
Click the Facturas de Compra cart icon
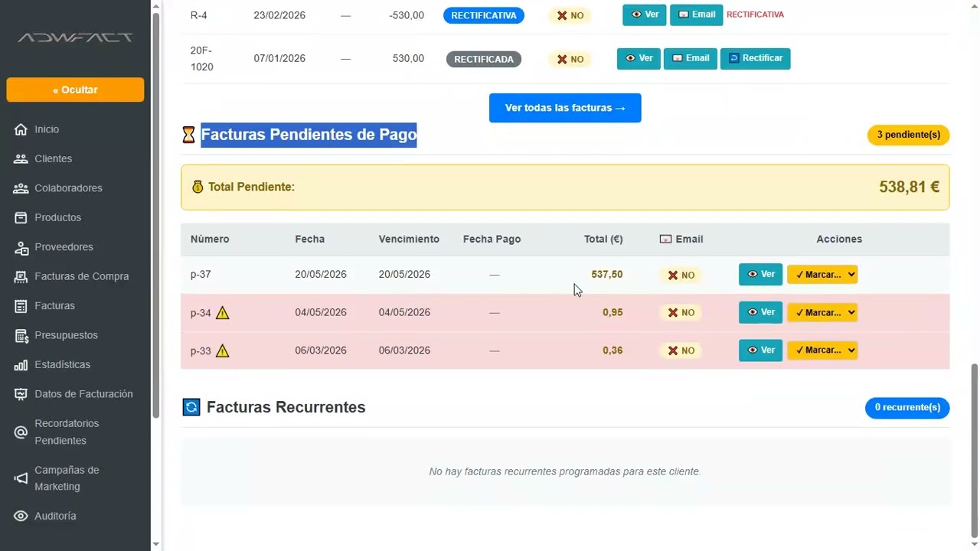(21, 277)
